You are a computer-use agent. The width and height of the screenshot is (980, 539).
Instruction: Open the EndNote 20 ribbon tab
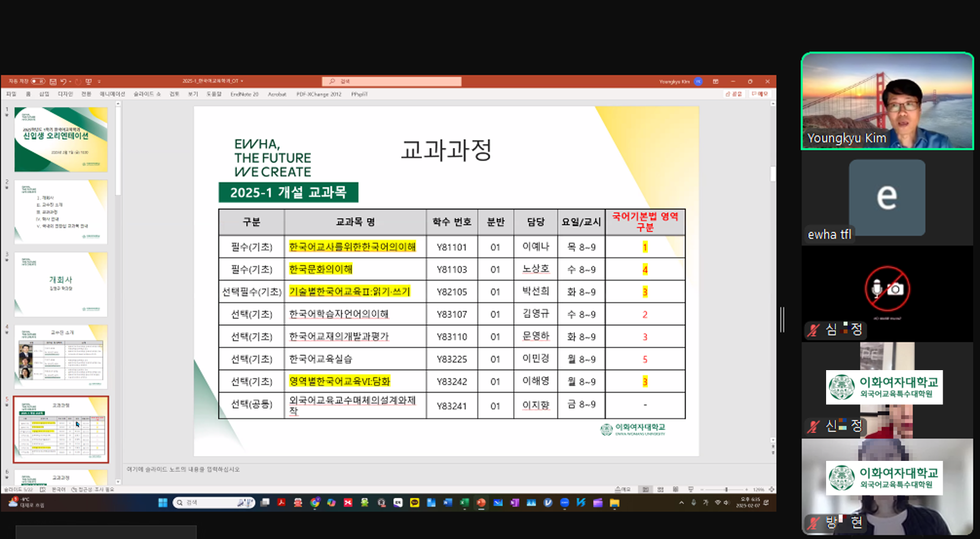245,94
